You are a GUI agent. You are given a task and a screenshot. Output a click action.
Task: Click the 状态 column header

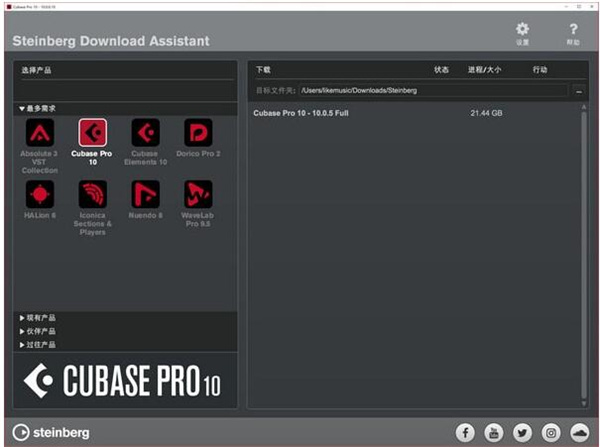(x=441, y=70)
